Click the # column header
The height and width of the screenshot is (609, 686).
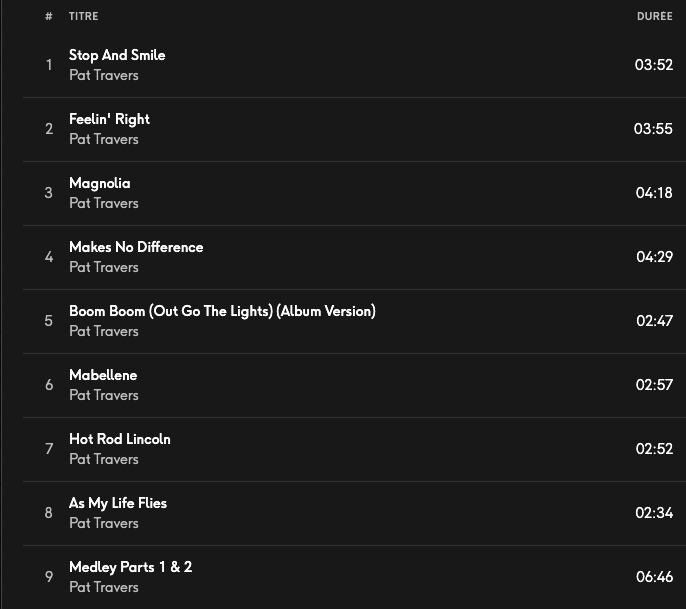coord(48,17)
